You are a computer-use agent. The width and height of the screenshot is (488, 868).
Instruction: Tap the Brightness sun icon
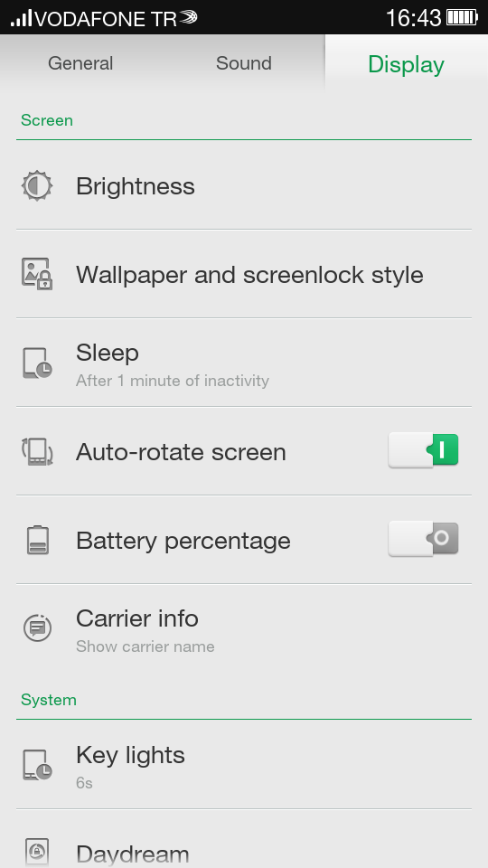tap(37, 185)
